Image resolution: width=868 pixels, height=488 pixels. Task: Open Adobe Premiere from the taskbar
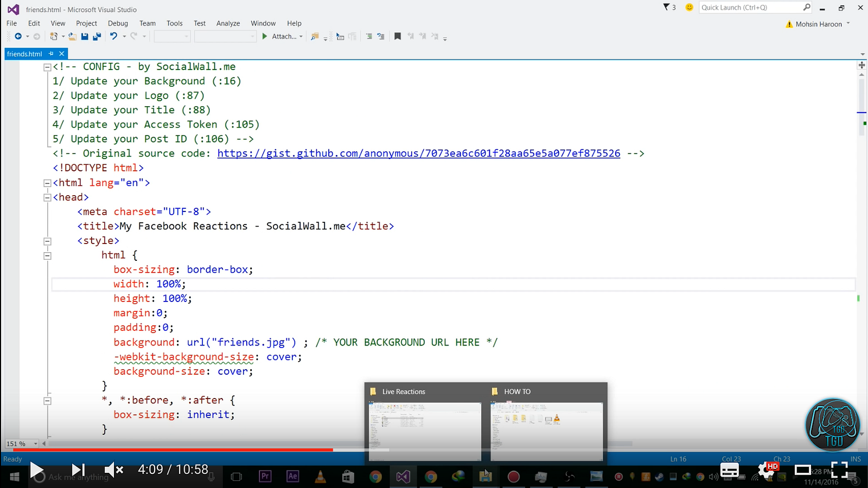[x=265, y=476]
